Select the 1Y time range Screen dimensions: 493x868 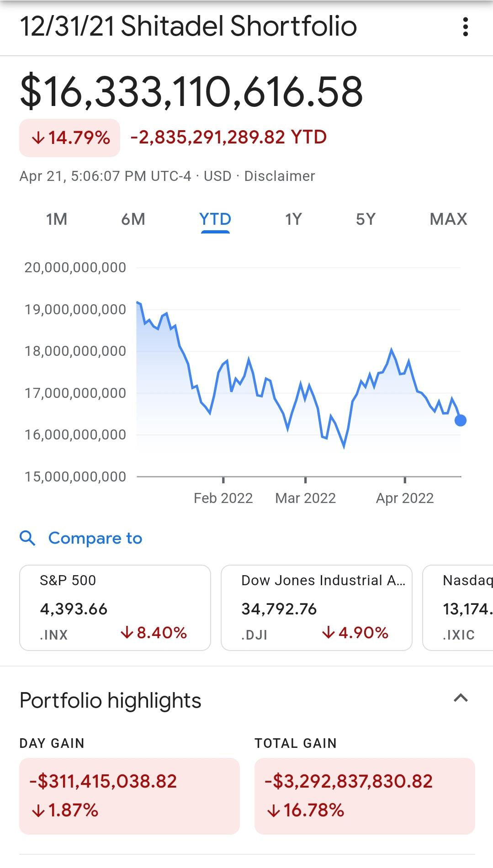pos(293,219)
